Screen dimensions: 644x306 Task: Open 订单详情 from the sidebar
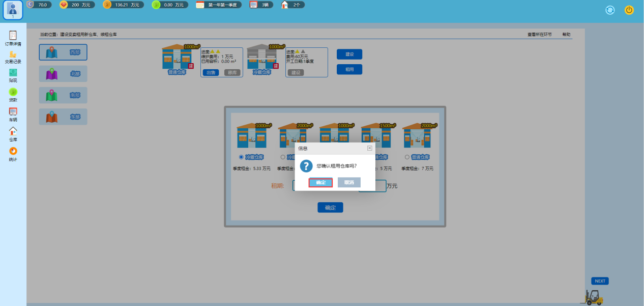13,36
